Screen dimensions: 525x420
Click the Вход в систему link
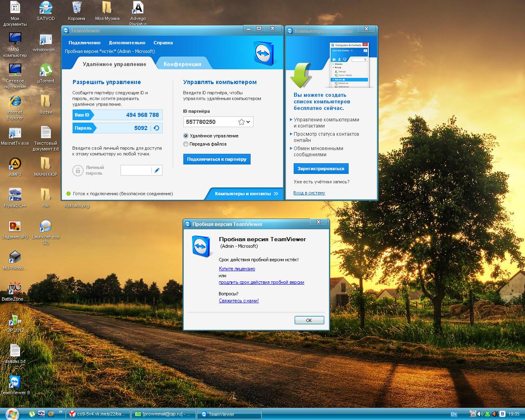click(x=309, y=193)
